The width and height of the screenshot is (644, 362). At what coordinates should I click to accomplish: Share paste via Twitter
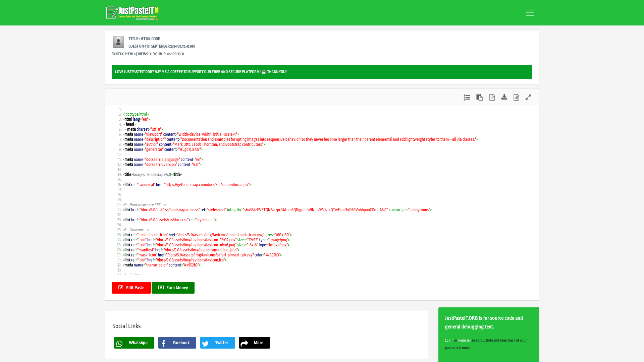pos(218,343)
